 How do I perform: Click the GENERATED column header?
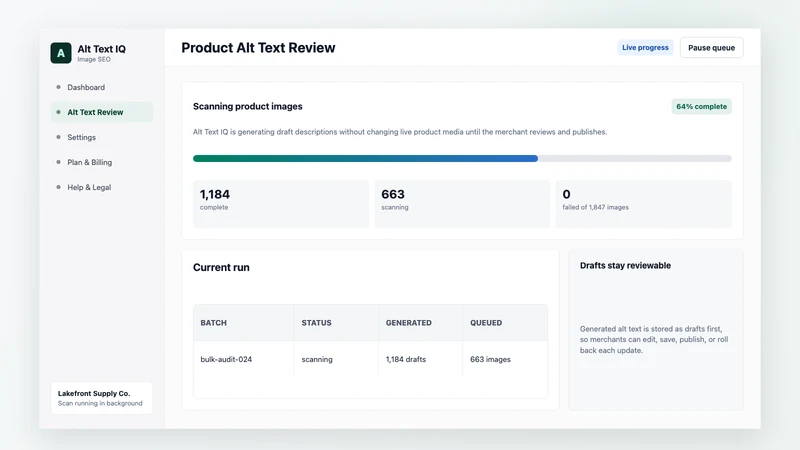[420, 323]
